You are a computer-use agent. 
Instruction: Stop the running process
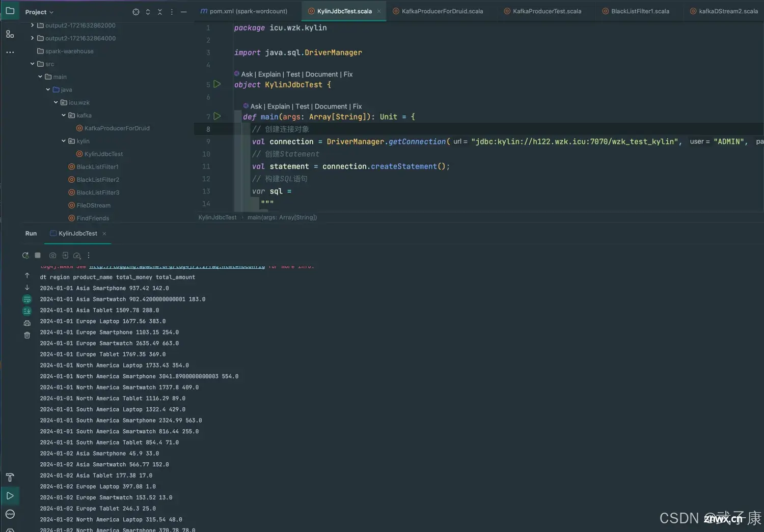click(38, 255)
